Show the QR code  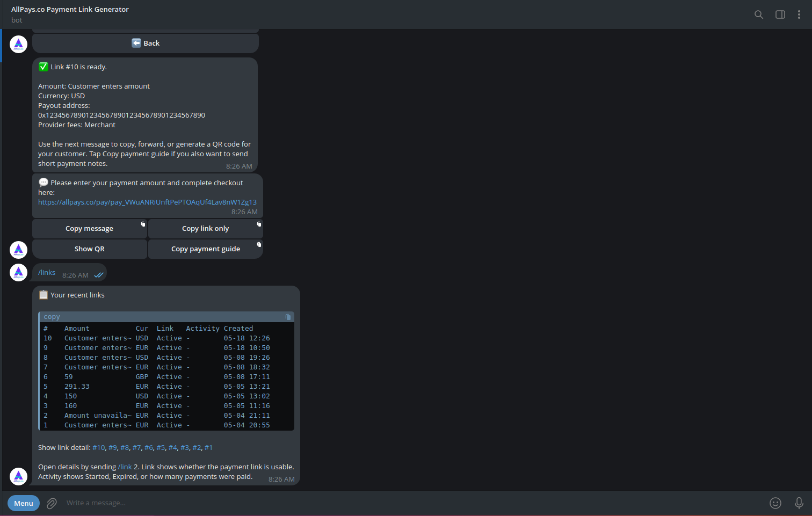(90, 249)
